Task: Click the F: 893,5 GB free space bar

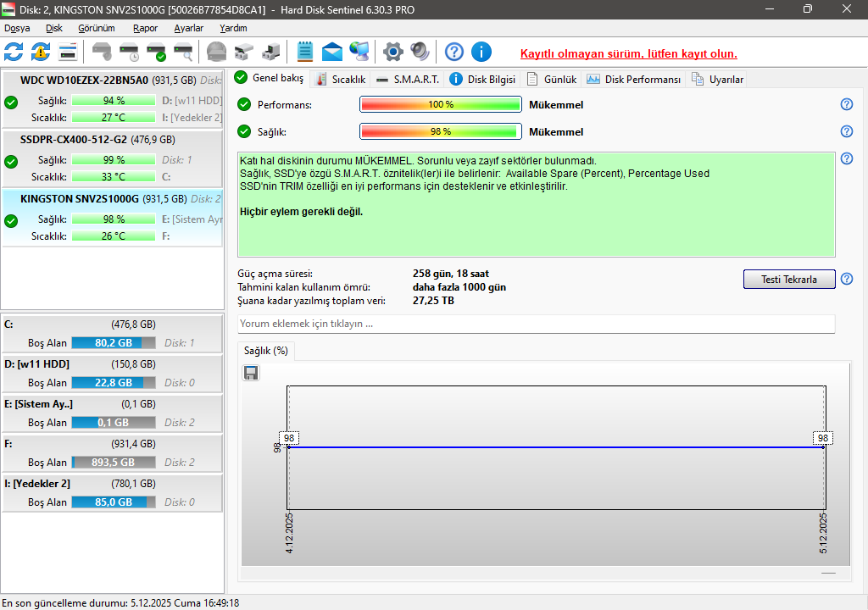Action: [114, 463]
